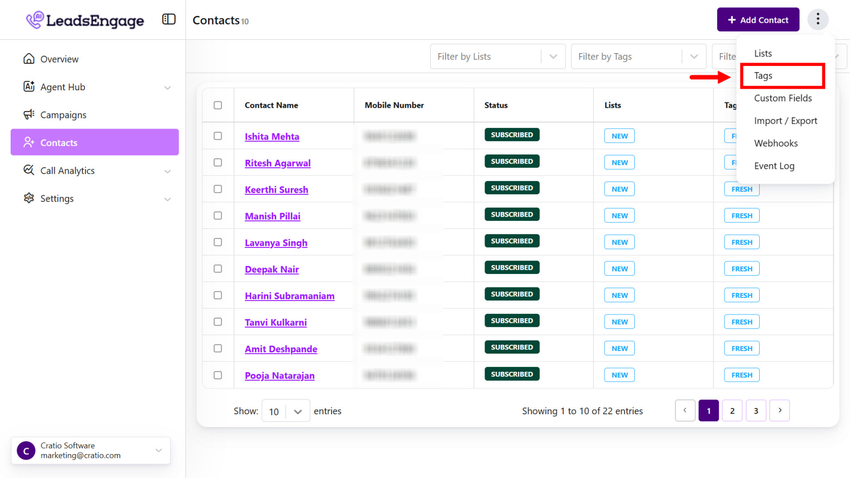Click the Agent Hub sidebar icon
Image resolution: width=850 pixels, height=478 pixels.
[x=29, y=87]
